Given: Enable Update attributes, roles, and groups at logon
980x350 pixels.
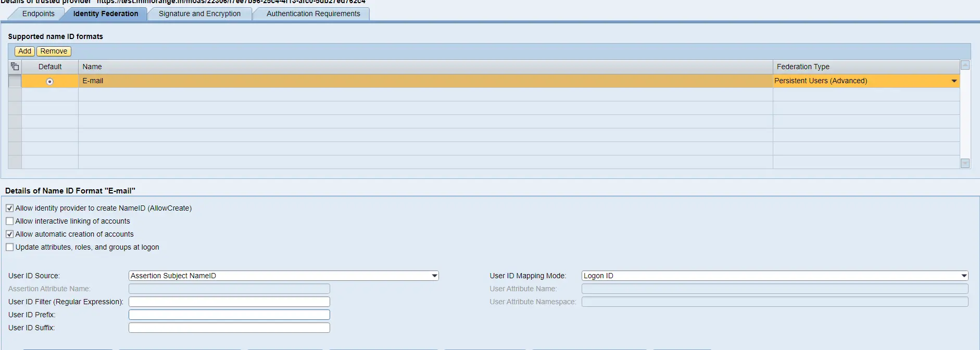Looking at the screenshot, I should point(9,247).
